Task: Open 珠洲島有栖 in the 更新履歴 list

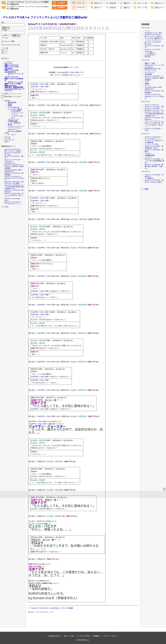Action: pos(148,74)
